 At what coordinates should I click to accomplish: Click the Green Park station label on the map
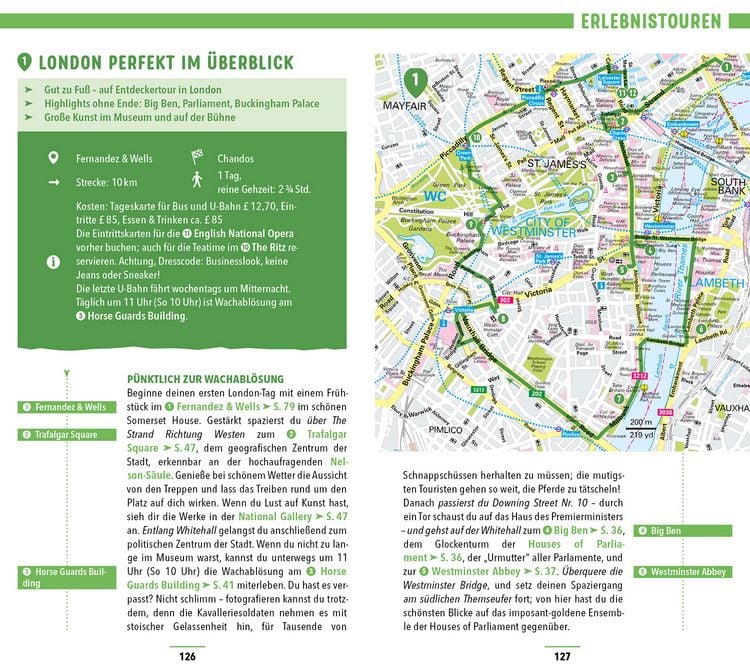(464, 154)
